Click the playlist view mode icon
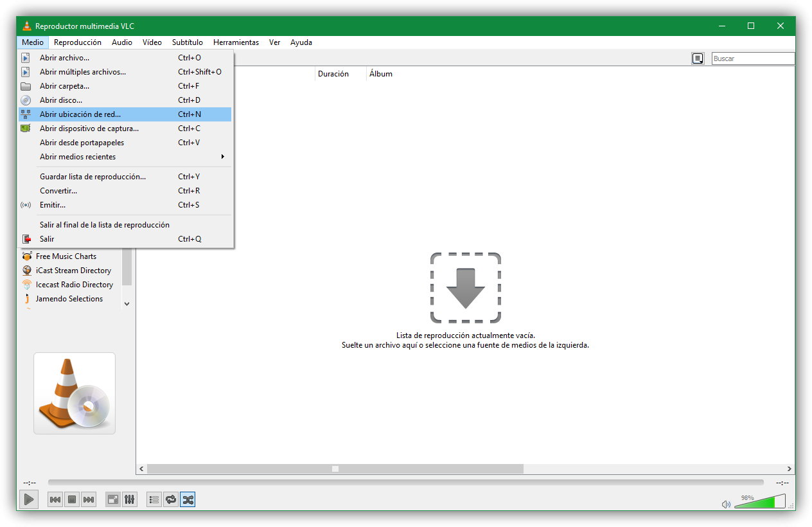Image resolution: width=812 pixels, height=527 pixels. [698, 58]
